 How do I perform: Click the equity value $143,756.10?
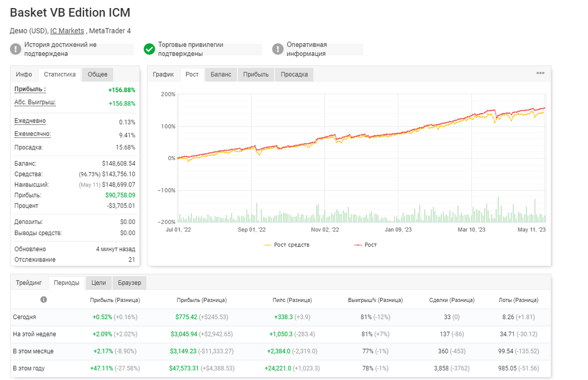(119, 174)
